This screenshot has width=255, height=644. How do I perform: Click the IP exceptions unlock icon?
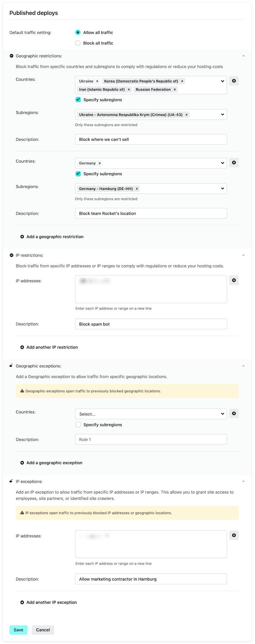click(11, 481)
